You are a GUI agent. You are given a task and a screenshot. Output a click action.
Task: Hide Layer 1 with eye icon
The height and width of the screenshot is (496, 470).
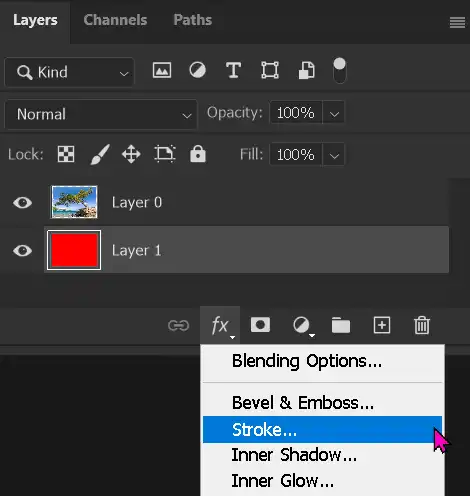coord(22,251)
